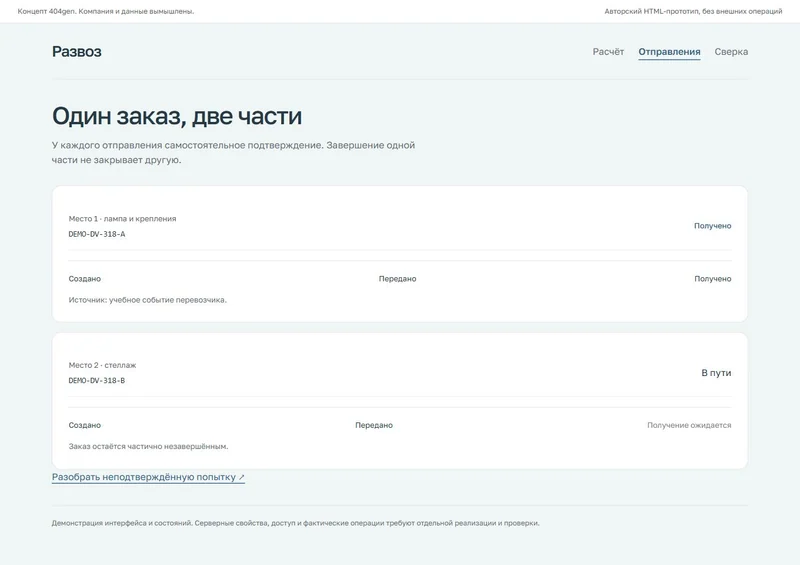Select the Отправления tab

pyautogui.click(x=669, y=52)
